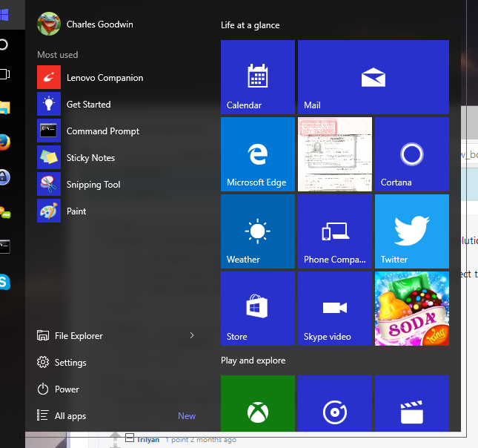Launch Firefox from the taskbar
Viewport: 478px width, 448px height.
tap(4, 142)
